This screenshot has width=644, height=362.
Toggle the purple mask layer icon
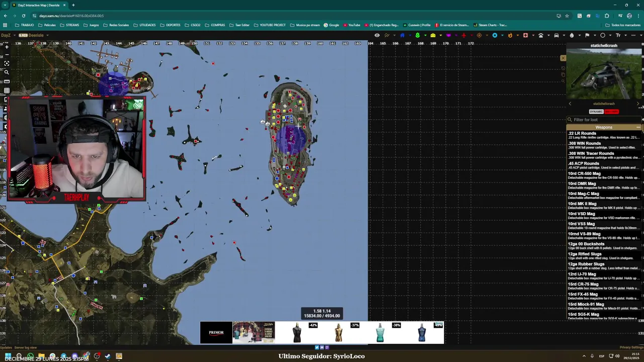[x=448, y=35]
